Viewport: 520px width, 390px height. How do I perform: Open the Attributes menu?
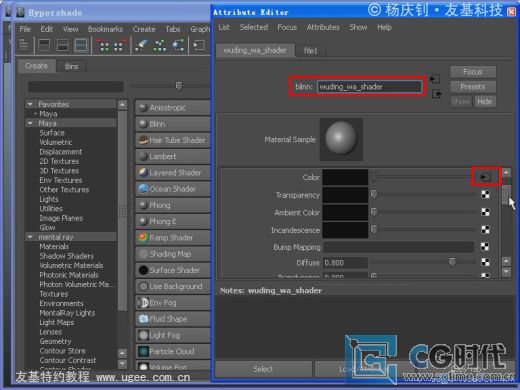coord(323,27)
